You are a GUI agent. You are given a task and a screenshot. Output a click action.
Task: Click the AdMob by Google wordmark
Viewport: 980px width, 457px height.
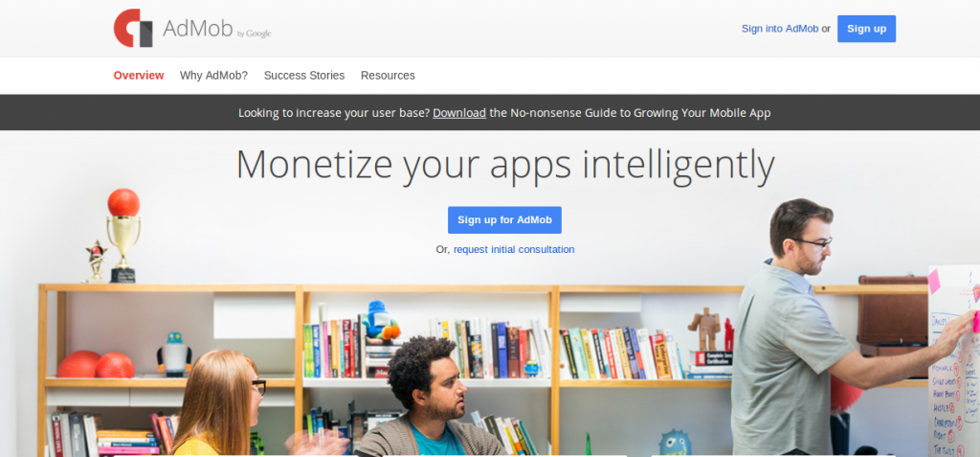[217, 29]
